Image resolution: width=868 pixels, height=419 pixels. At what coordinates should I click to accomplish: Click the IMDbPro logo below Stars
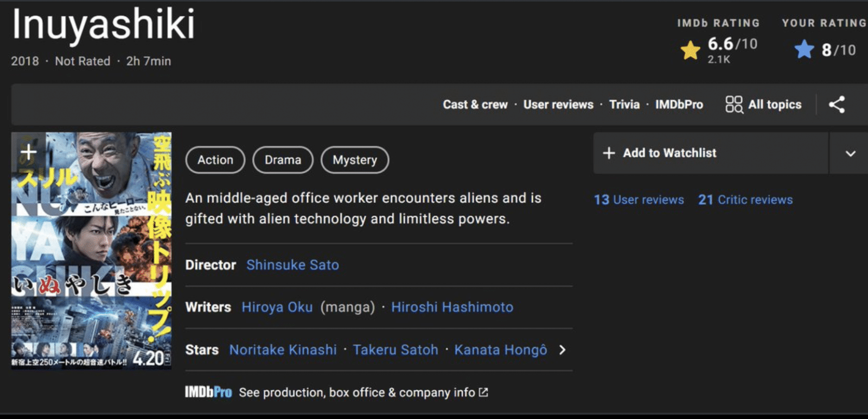tap(208, 392)
